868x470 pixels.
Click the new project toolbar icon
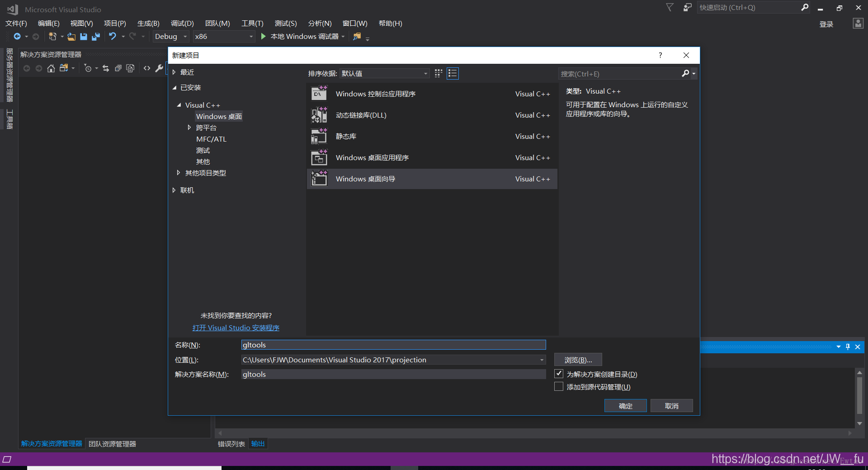pyautogui.click(x=52, y=37)
